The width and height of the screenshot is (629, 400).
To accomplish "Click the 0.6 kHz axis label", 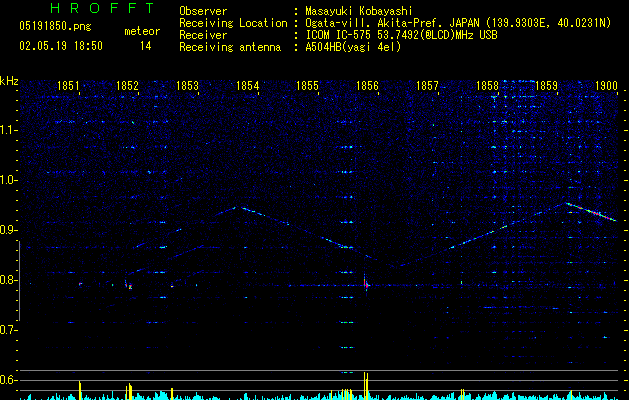I will click(8, 380).
